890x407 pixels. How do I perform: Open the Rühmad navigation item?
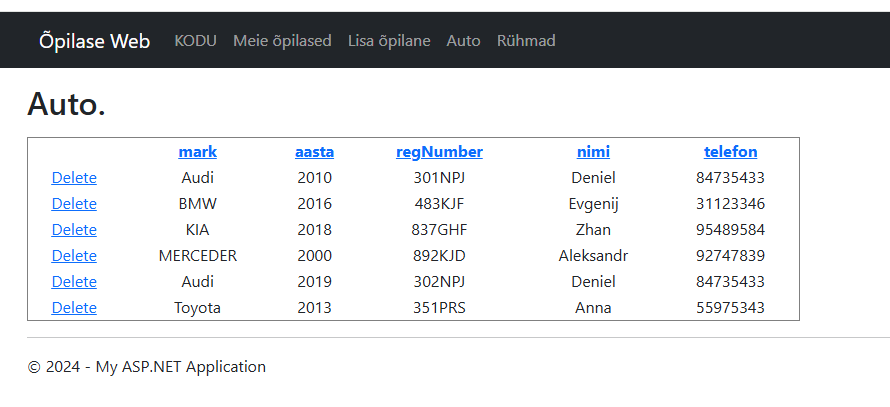526,41
